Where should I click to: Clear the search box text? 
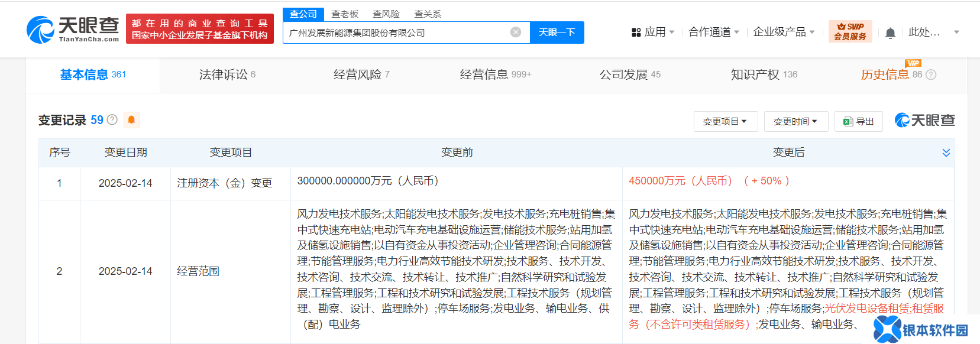point(516,33)
